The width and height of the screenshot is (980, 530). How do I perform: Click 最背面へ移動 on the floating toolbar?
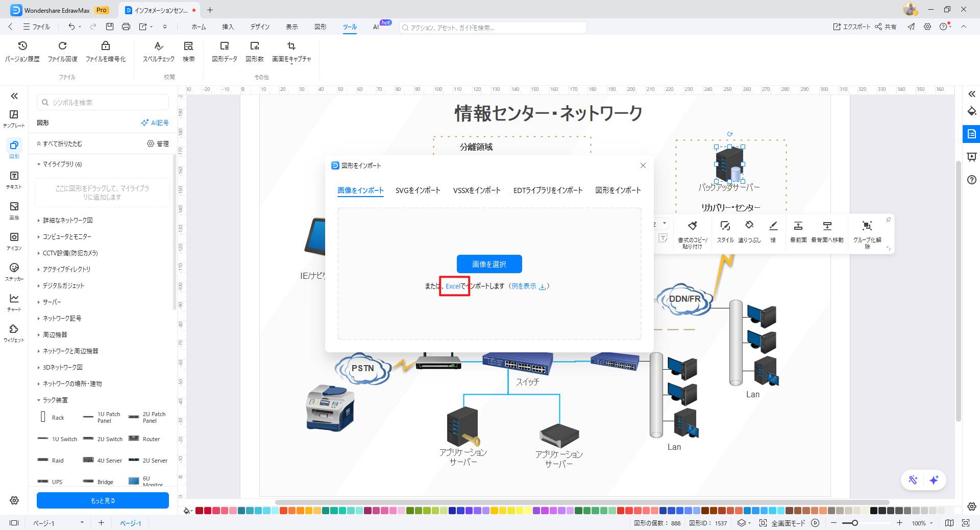point(826,232)
